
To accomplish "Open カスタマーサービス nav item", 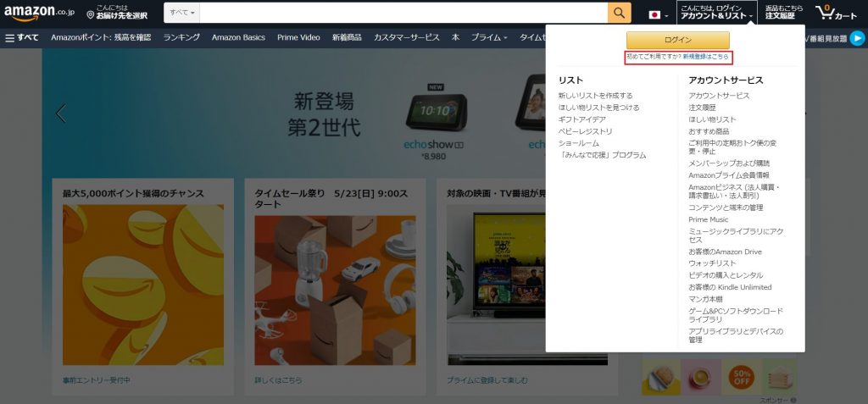I will pos(406,37).
